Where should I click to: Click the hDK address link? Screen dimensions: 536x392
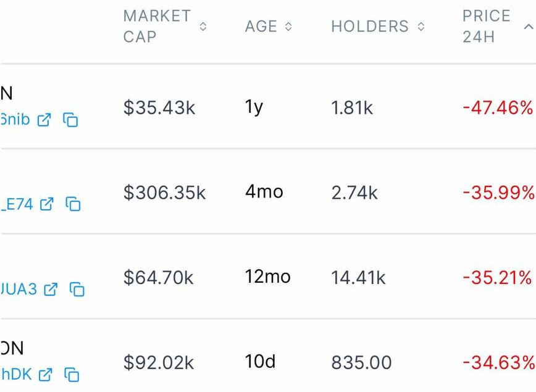tap(16, 373)
